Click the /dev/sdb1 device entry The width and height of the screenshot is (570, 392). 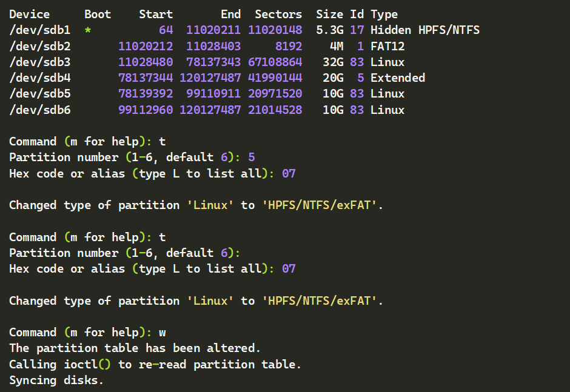coord(40,30)
